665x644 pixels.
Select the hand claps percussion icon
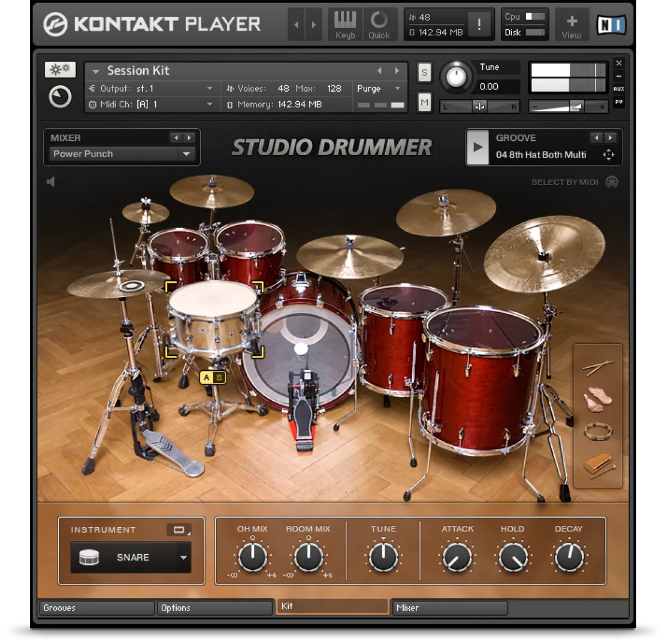point(597,400)
